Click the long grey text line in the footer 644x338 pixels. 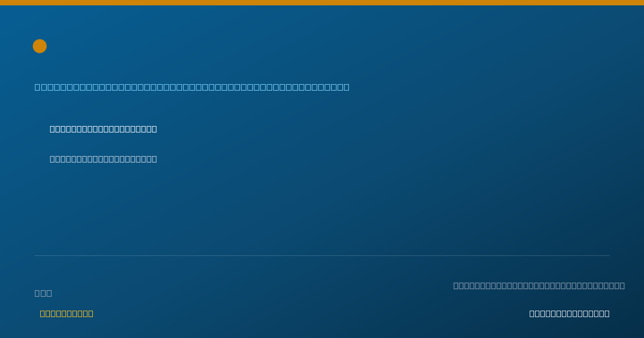point(539,285)
